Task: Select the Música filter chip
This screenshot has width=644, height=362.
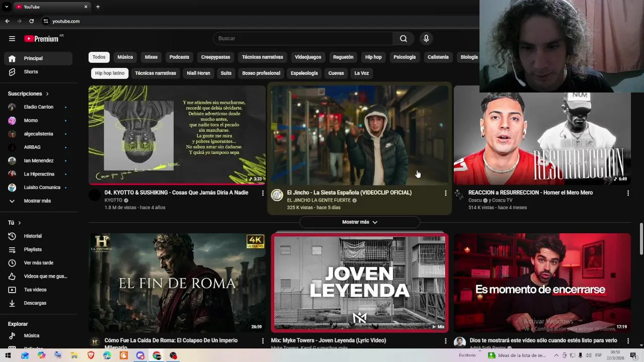Action: [x=125, y=57]
